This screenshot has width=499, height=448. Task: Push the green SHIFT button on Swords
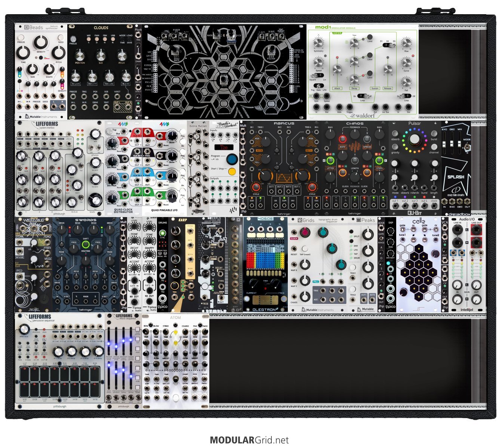(86, 245)
